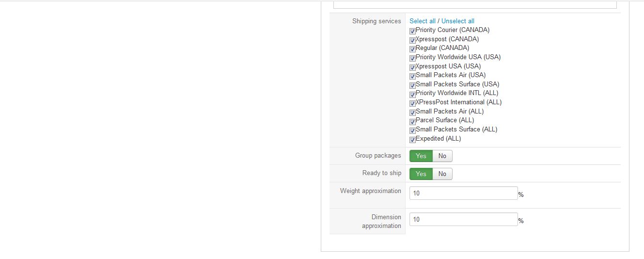Screen dimensions: 644x259
Task: Choose Yes for Group packages
Action: point(421,156)
